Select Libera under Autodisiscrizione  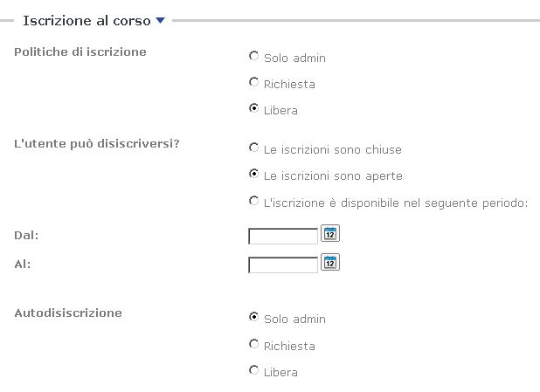[x=254, y=371]
